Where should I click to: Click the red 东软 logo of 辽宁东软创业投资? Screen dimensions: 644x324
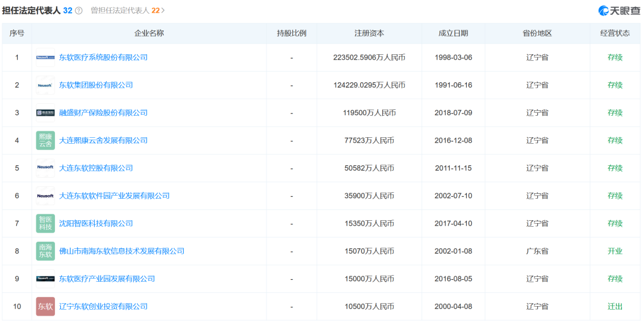[45, 306]
